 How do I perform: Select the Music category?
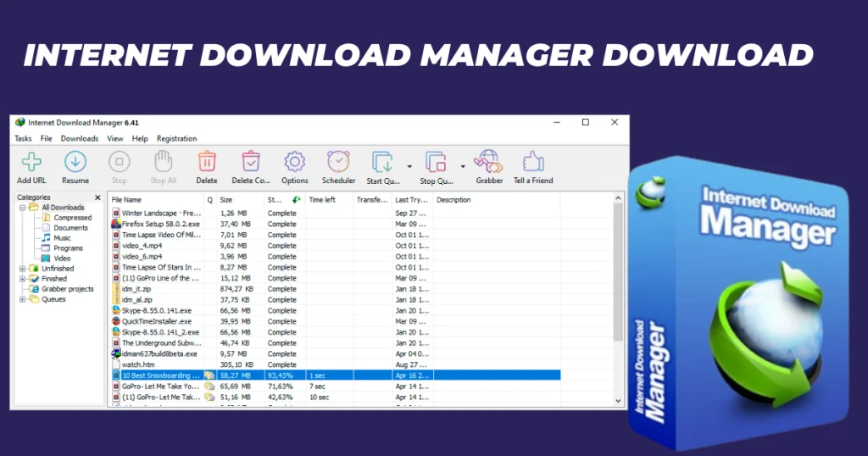click(x=62, y=238)
